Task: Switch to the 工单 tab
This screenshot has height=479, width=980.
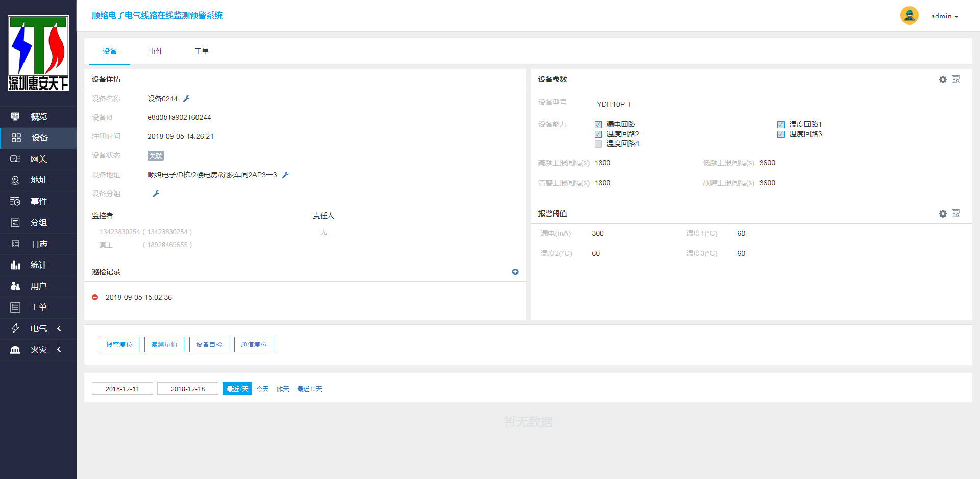Action: [x=202, y=51]
